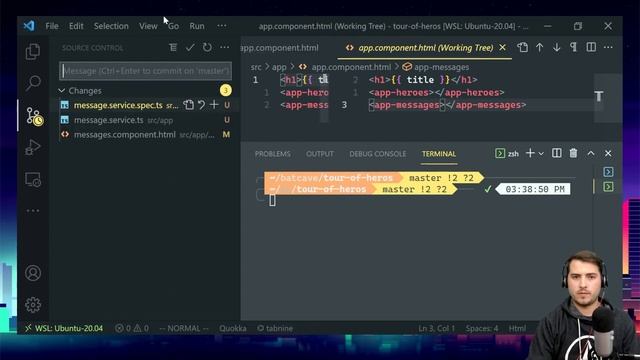
Task: Close the terminal panel
Action: tap(608, 153)
